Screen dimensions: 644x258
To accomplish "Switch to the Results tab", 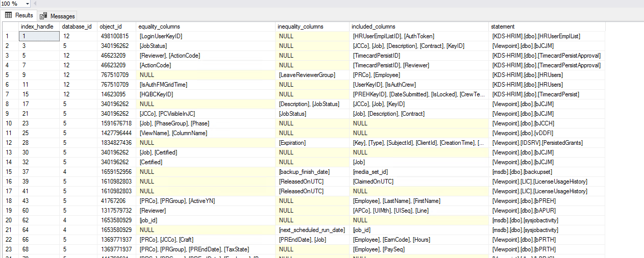I will click(19, 16).
